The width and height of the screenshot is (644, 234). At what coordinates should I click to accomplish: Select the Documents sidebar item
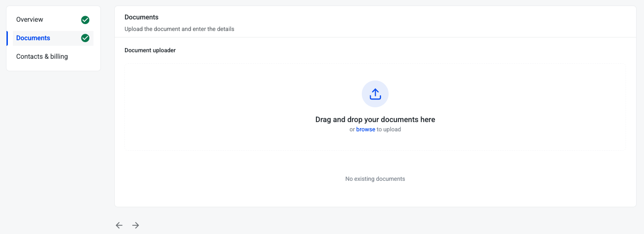click(x=33, y=38)
